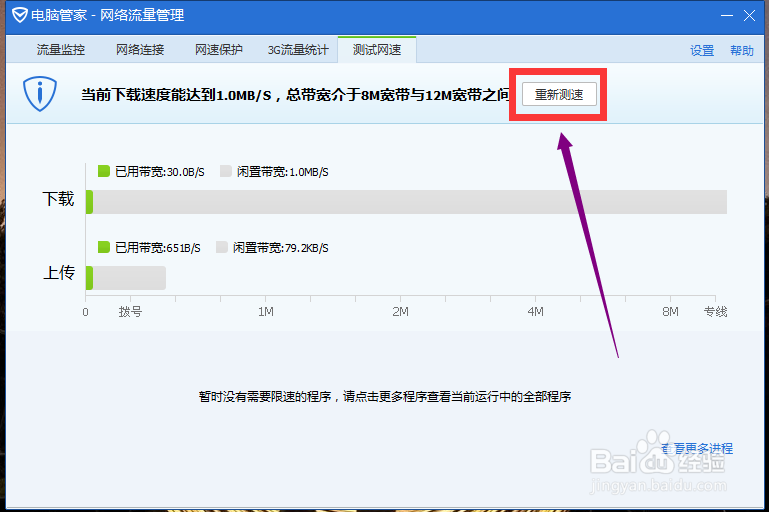Click the blue info shield icon
769x512 pixels.
40,93
